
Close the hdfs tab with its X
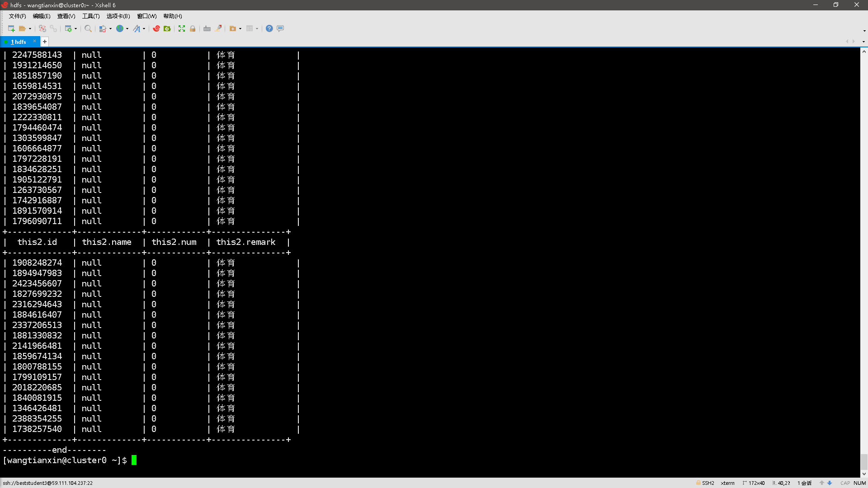coord(34,41)
